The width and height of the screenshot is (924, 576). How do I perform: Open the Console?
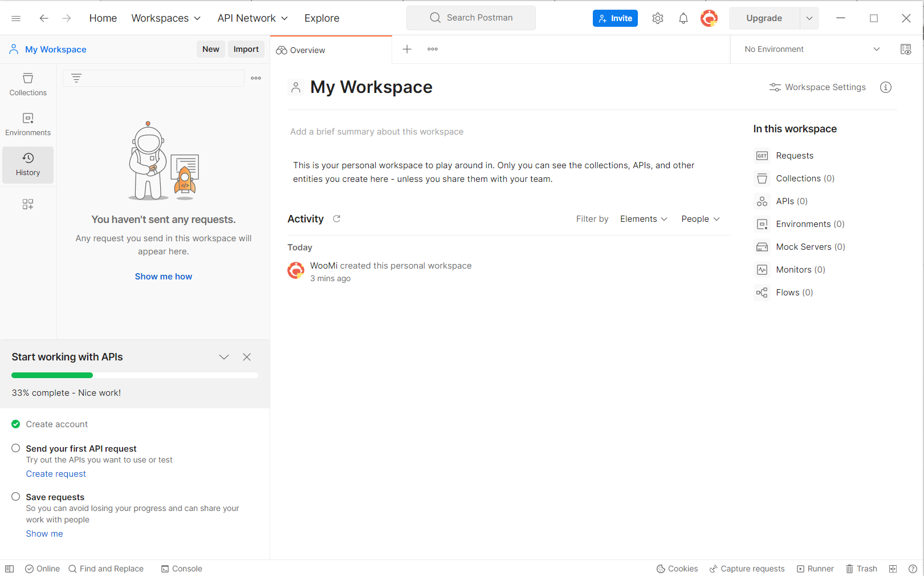coord(182,569)
